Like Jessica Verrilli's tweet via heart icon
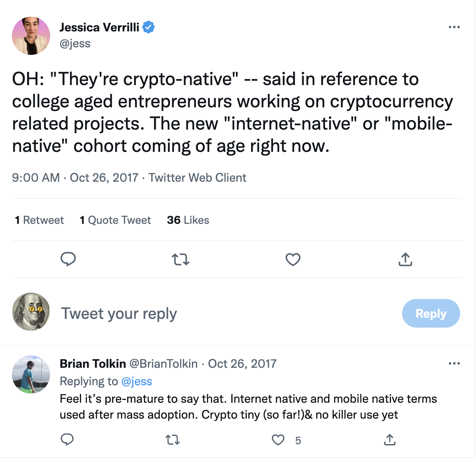The image size is (476, 458). (292, 259)
